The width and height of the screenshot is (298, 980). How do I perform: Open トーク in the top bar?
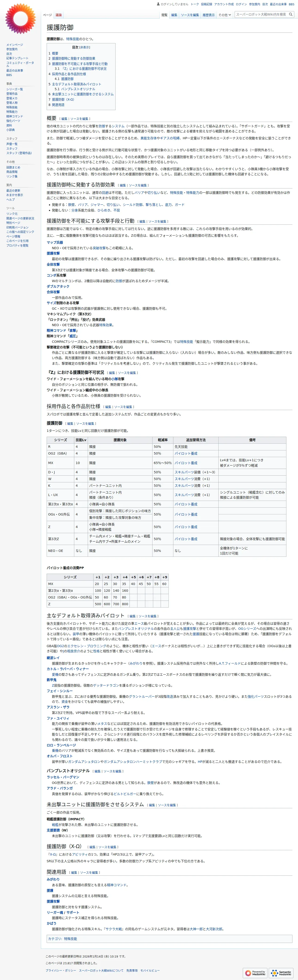pyautogui.click(x=195, y=4)
